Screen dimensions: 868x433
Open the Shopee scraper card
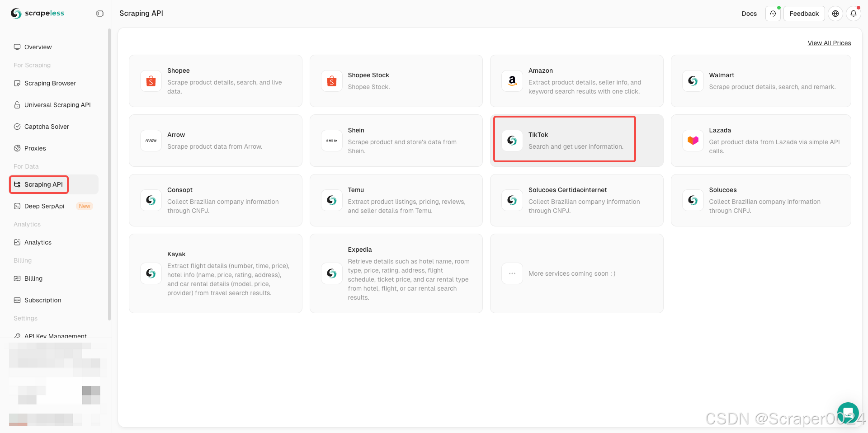(216, 81)
